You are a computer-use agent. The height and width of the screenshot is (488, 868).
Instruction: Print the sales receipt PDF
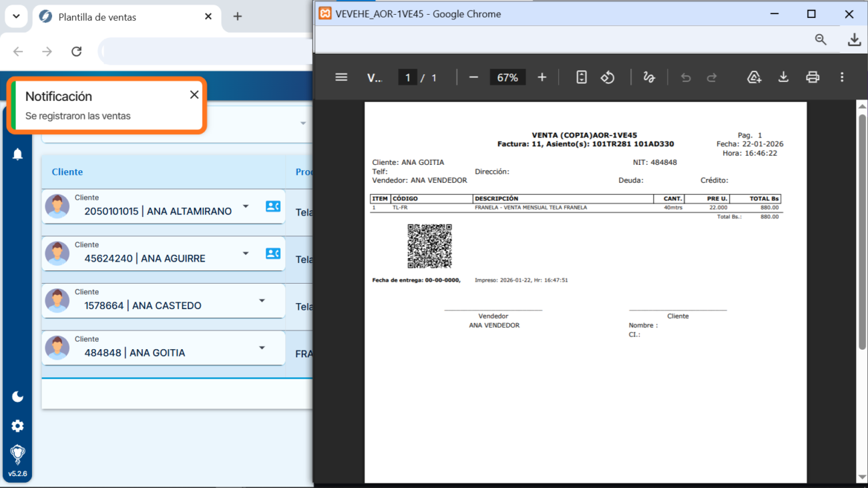[x=812, y=77]
